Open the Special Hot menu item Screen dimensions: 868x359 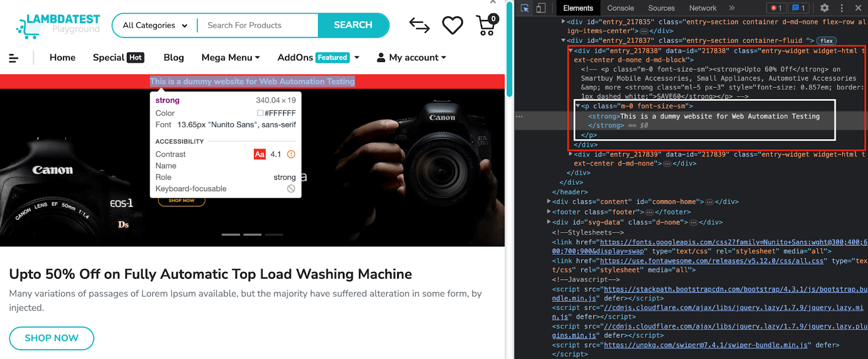tap(118, 58)
